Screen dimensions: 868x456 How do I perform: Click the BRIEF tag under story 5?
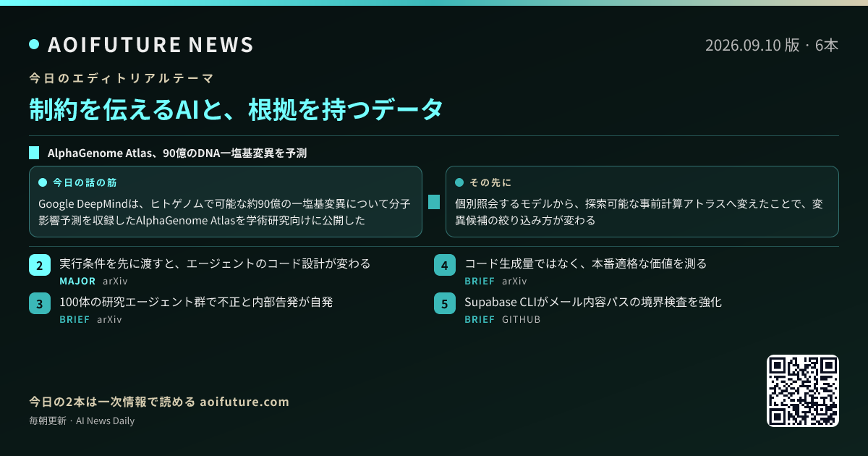point(480,319)
